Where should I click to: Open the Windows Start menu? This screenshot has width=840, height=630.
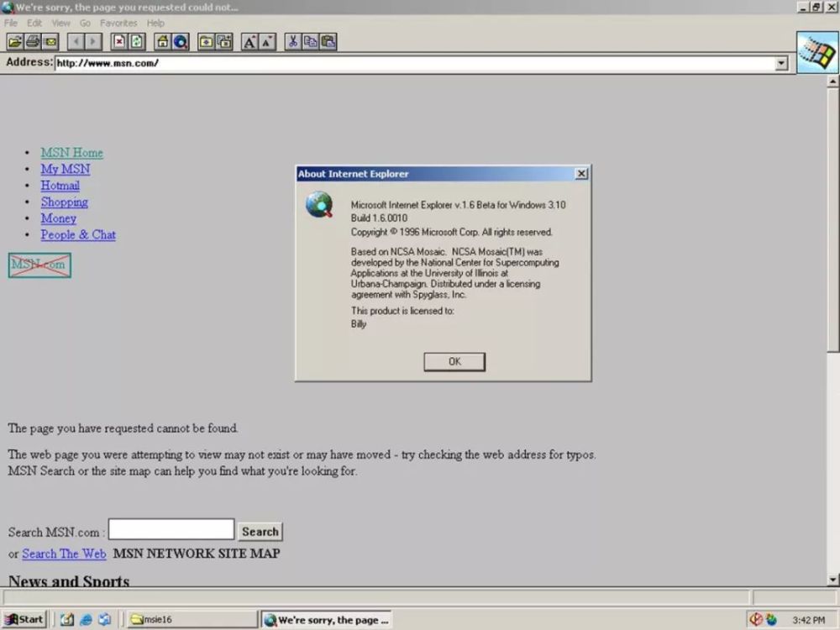(x=24, y=620)
